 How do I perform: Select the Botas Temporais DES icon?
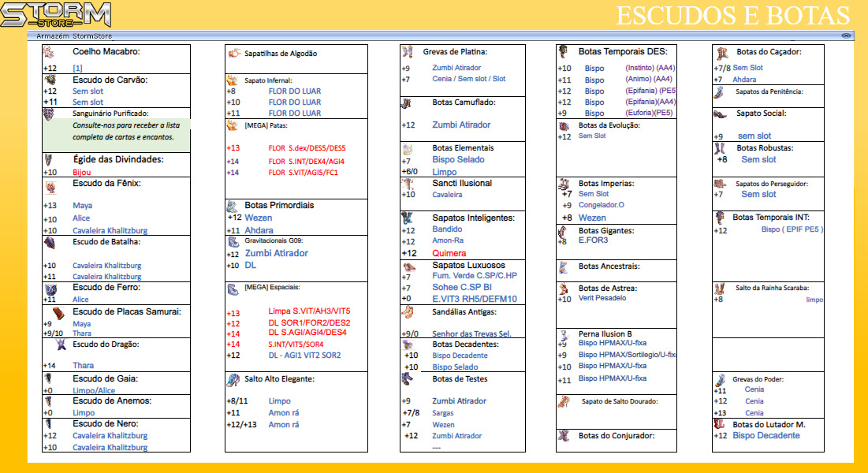coord(563,52)
